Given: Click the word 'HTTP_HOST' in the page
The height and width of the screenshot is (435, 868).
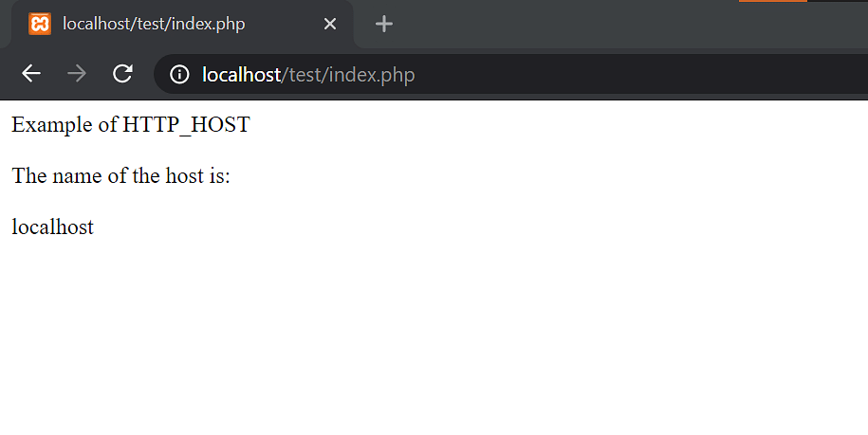Looking at the screenshot, I should [x=186, y=124].
